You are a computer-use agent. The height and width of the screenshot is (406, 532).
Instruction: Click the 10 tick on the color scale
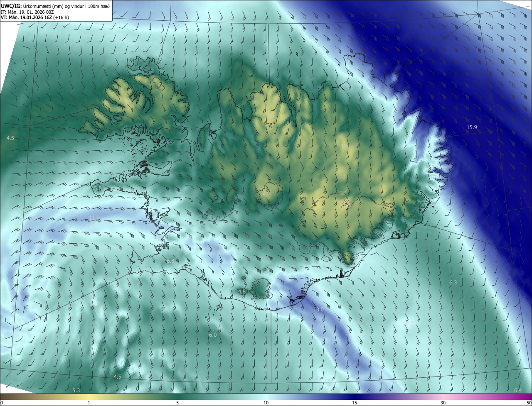[x=266, y=403]
